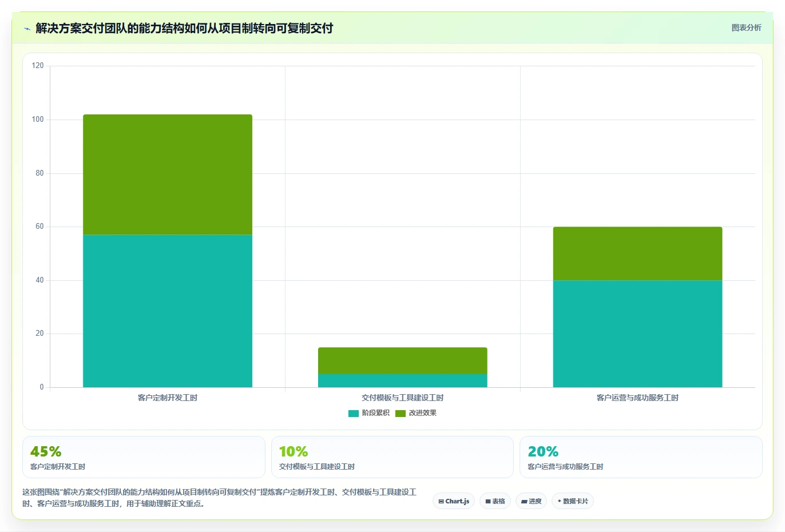Screen dimensions: 785x532
Task: Click the 数据卡片 tag
Action: (x=573, y=501)
